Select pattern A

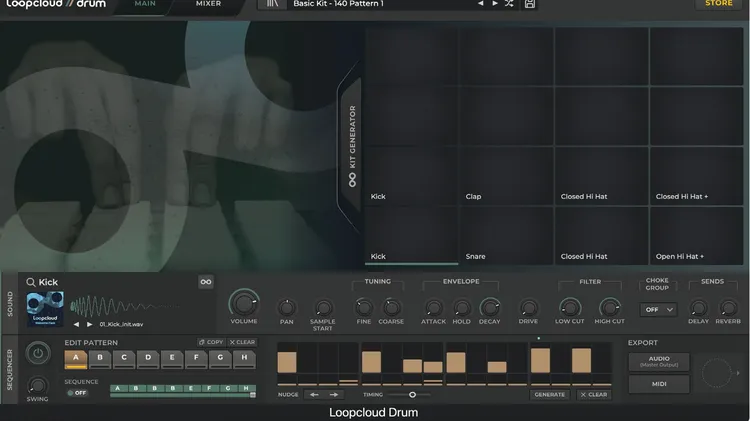[x=76, y=359]
